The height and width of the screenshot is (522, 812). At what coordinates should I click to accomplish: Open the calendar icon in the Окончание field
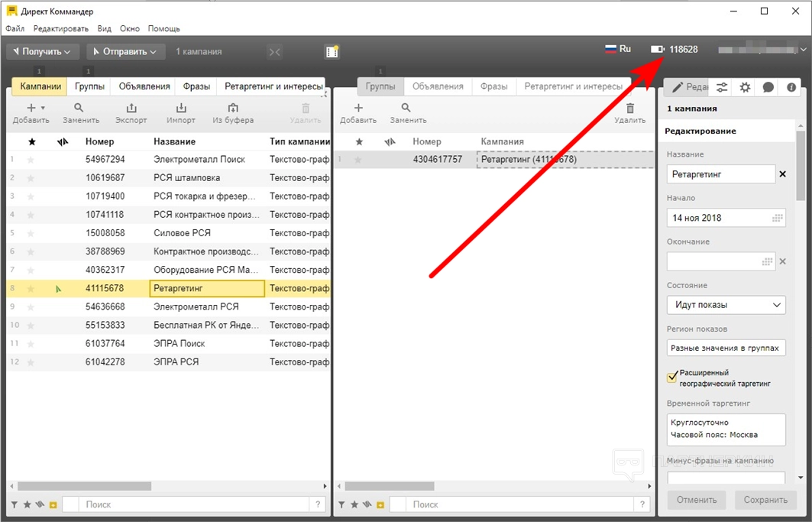point(768,262)
